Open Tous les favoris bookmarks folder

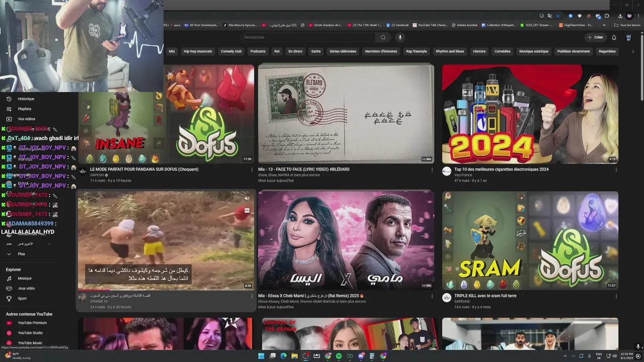pyautogui.click(x=627, y=25)
